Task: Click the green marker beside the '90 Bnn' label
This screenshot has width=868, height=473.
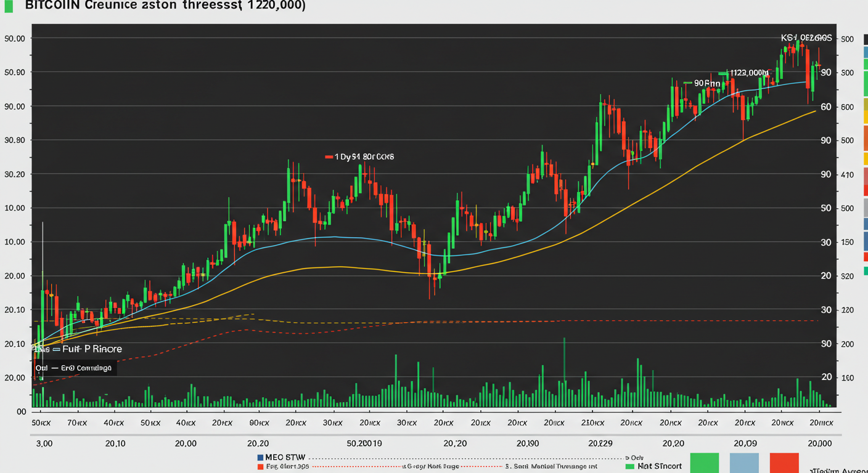Action: tap(687, 82)
